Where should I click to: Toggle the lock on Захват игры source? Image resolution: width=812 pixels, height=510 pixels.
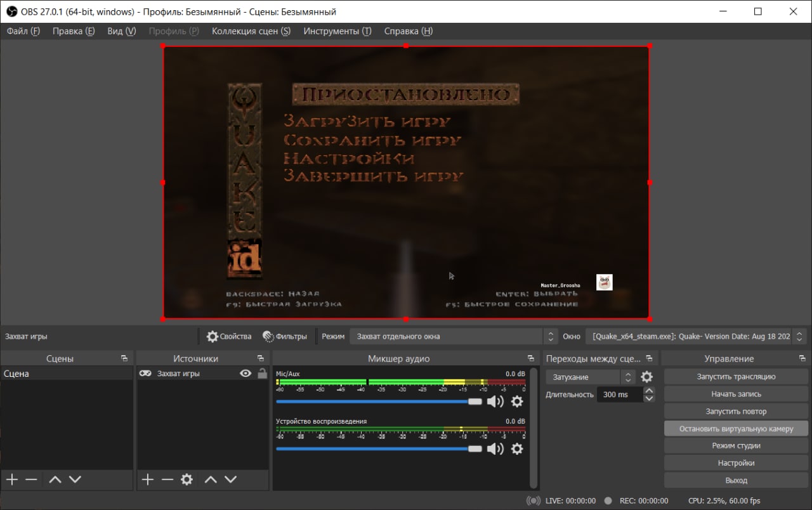coord(262,374)
